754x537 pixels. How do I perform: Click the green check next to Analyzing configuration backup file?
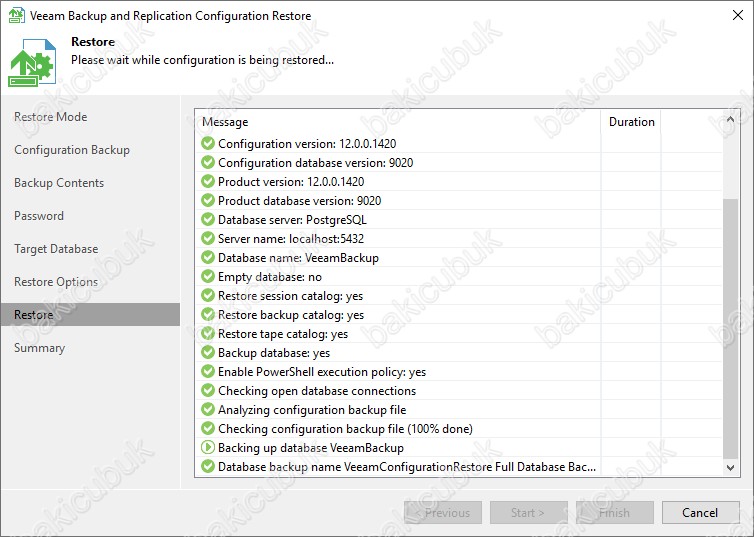click(208, 410)
